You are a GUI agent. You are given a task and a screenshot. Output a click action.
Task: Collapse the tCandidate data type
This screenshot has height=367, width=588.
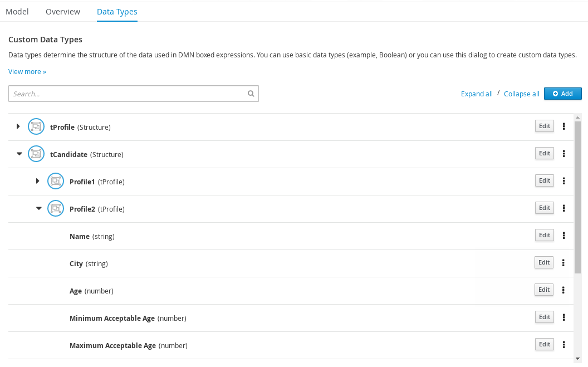pyautogui.click(x=19, y=154)
